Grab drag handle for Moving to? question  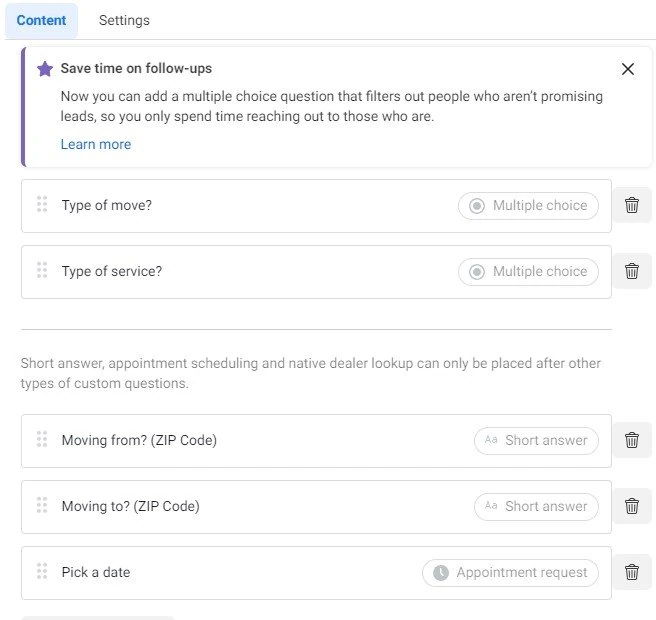(x=42, y=505)
